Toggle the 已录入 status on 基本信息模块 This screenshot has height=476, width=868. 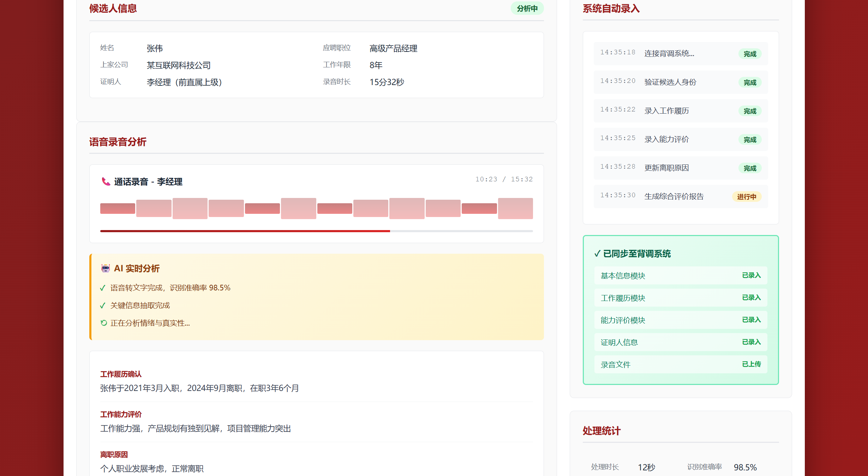pyautogui.click(x=752, y=276)
